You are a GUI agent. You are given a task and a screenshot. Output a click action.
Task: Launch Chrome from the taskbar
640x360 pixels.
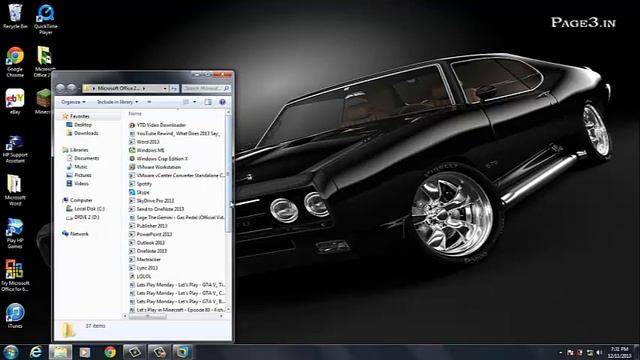click(110, 352)
